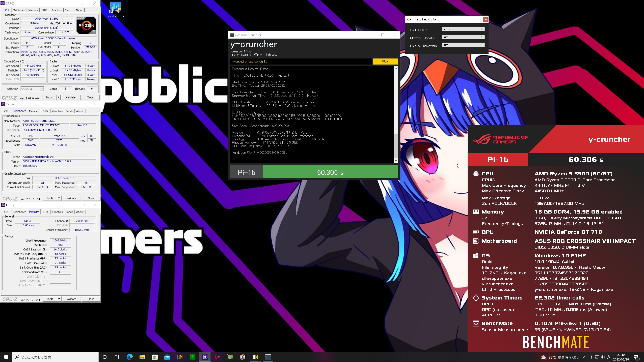This screenshot has width=644, height=362.
Task: Show hidden tray icons with the chevron
Action: pos(585,357)
